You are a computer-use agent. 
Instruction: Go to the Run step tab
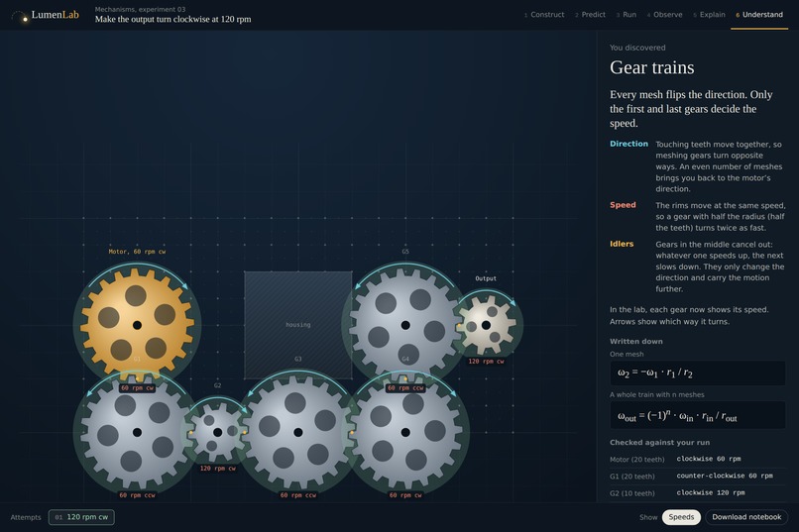[x=627, y=15]
